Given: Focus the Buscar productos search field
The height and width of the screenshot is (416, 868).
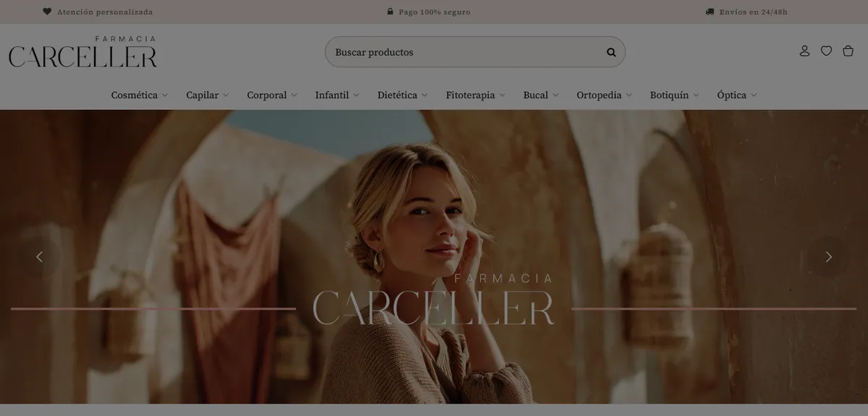Looking at the screenshot, I should (x=475, y=52).
